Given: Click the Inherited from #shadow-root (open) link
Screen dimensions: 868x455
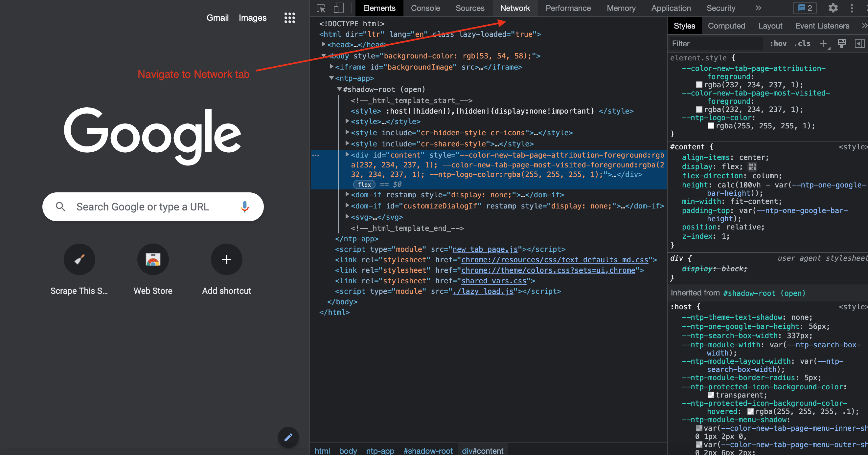Looking at the screenshot, I should tap(764, 293).
